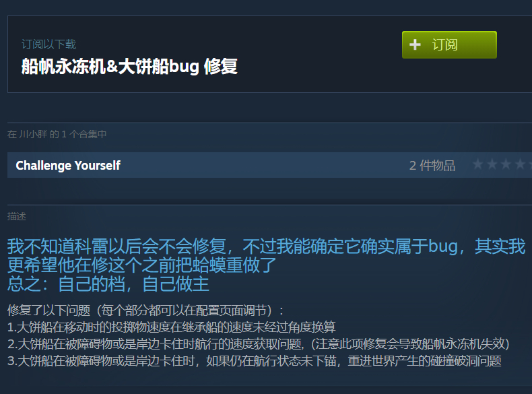Click the 2 件物品 item count

432,165
